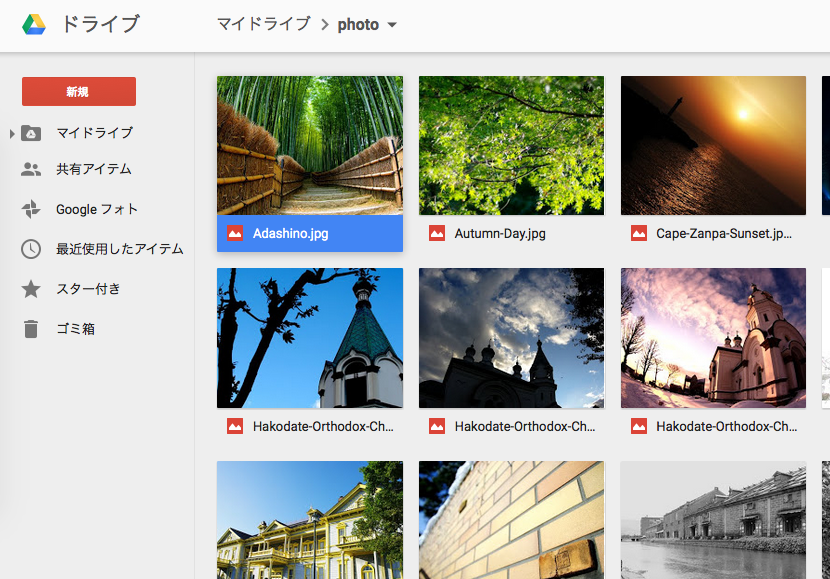Click the ドライブ title text
This screenshot has width=830, height=579.
point(101,24)
